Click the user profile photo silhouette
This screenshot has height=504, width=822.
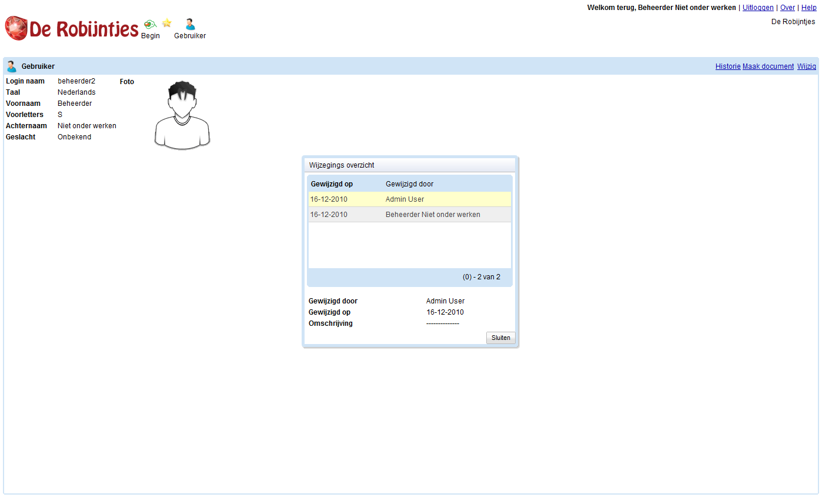tap(182, 115)
